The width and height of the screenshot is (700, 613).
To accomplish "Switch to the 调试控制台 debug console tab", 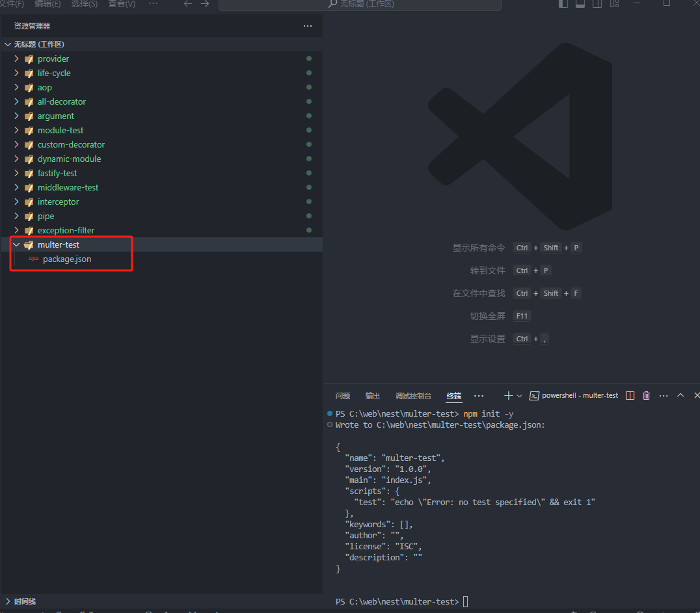I will pos(413,396).
